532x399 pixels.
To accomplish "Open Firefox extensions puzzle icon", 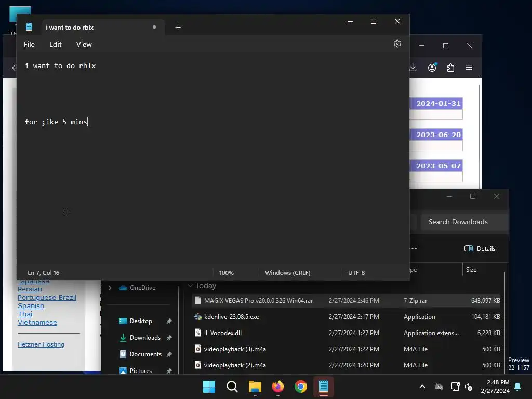I will pos(450,68).
